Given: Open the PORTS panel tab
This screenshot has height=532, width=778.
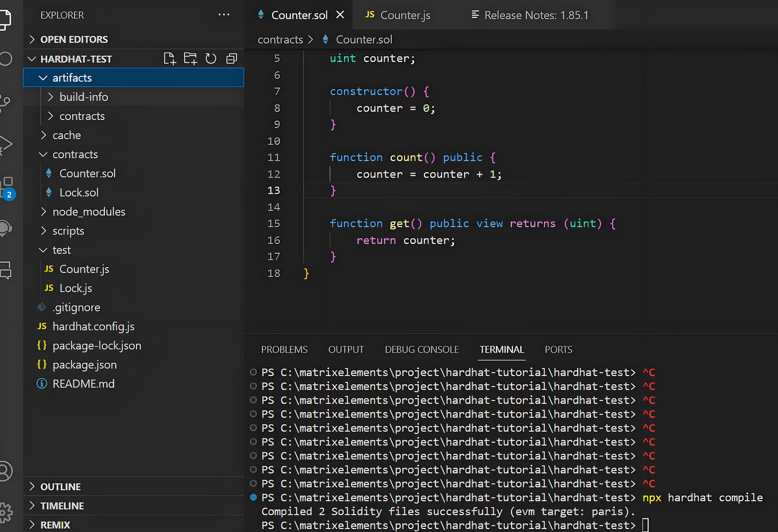Looking at the screenshot, I should 558,350.
